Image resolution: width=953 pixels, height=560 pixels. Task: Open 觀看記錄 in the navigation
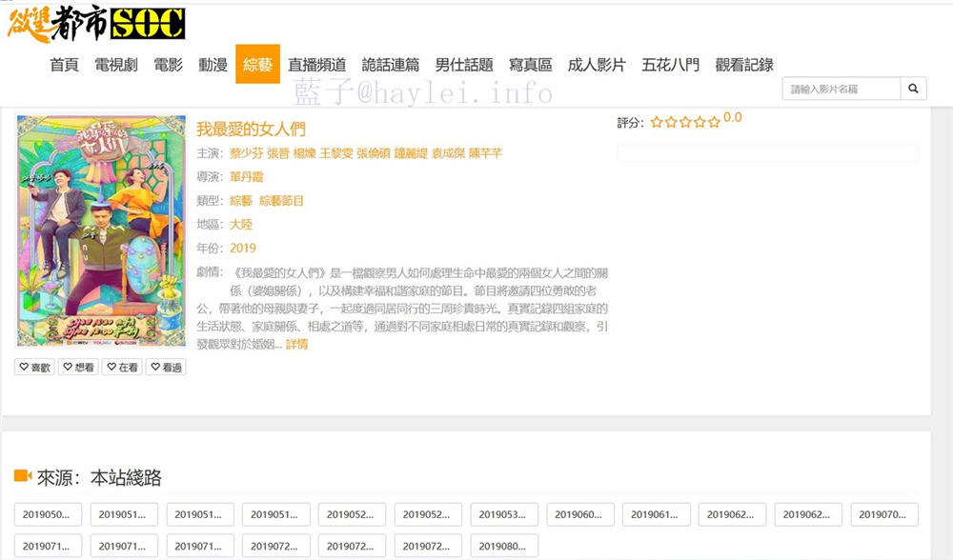tap(744, 65)
